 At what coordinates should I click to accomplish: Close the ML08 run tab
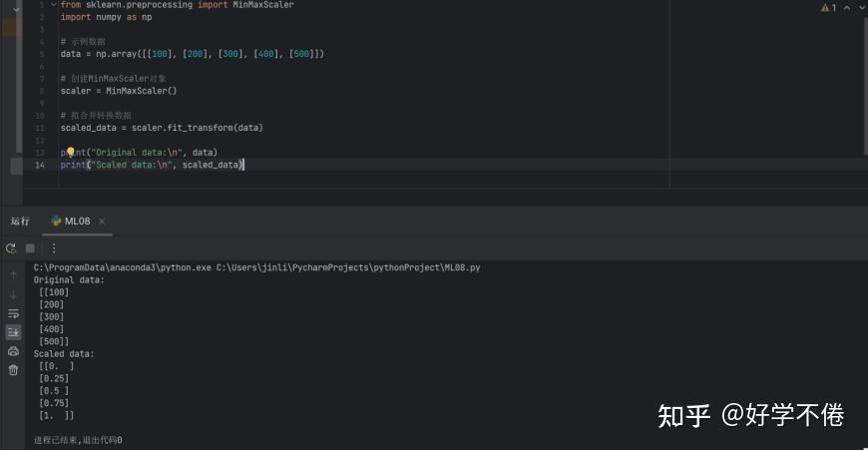click(x=102, y=222)
